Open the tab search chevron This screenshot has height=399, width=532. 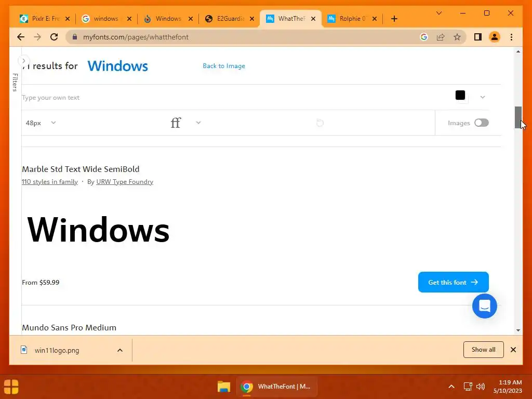438,13
